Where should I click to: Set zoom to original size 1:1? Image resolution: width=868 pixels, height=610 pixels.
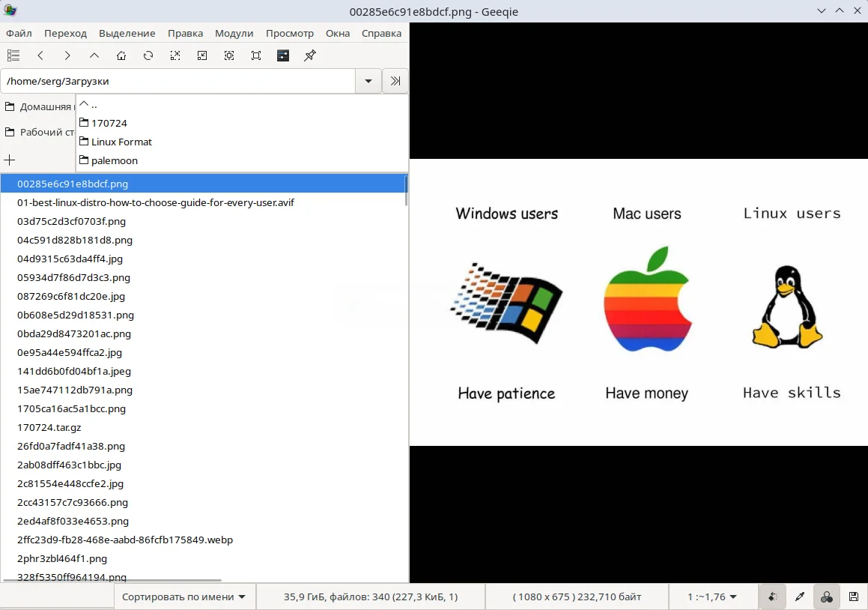click(x=255, y=55)
